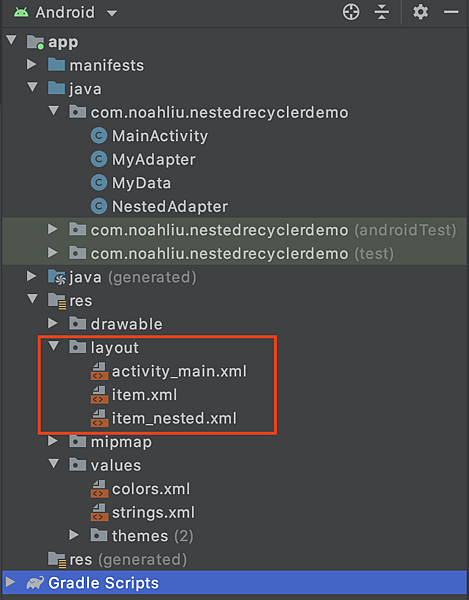Click the Gradle Scripts elephant icon
Screen dimensions: 469x600
tap(35, 583)
